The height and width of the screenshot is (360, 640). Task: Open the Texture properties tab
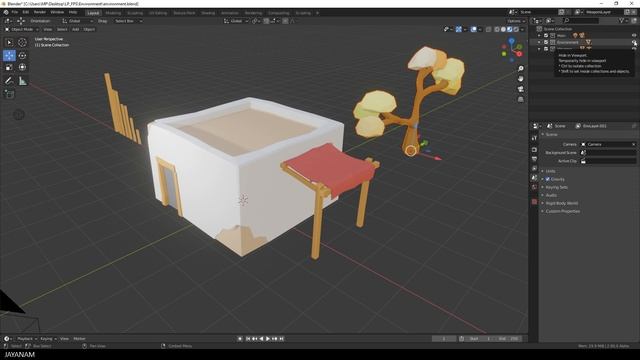[x=534, y=202]
